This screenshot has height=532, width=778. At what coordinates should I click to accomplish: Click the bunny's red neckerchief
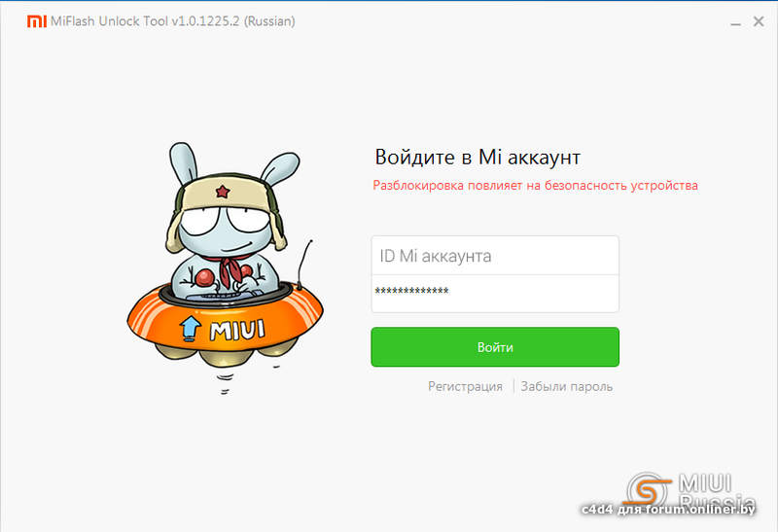click(230, 268)
